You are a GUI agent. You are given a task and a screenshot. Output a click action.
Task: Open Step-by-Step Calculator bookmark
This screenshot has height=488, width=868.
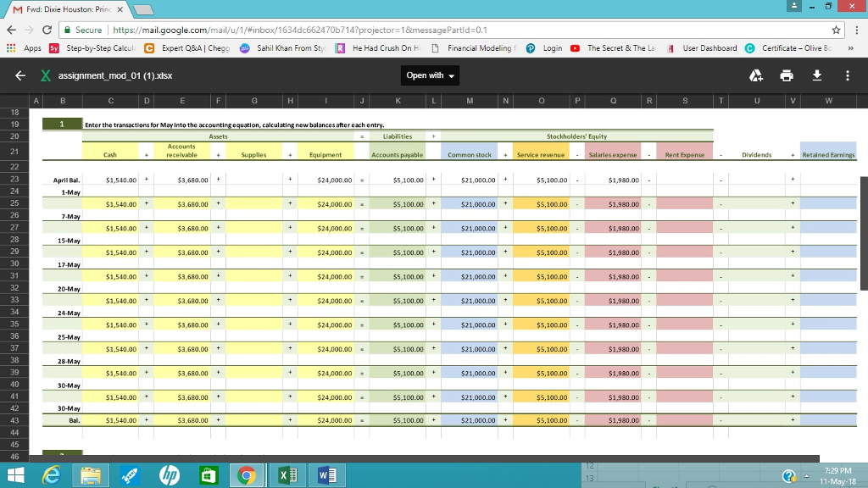pyautogui.click(x=92, y=48)
